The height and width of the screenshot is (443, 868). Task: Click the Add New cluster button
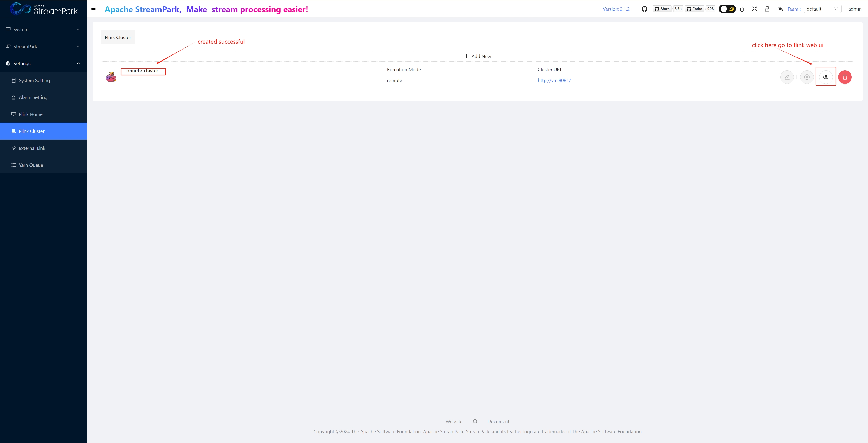[477, 56]
